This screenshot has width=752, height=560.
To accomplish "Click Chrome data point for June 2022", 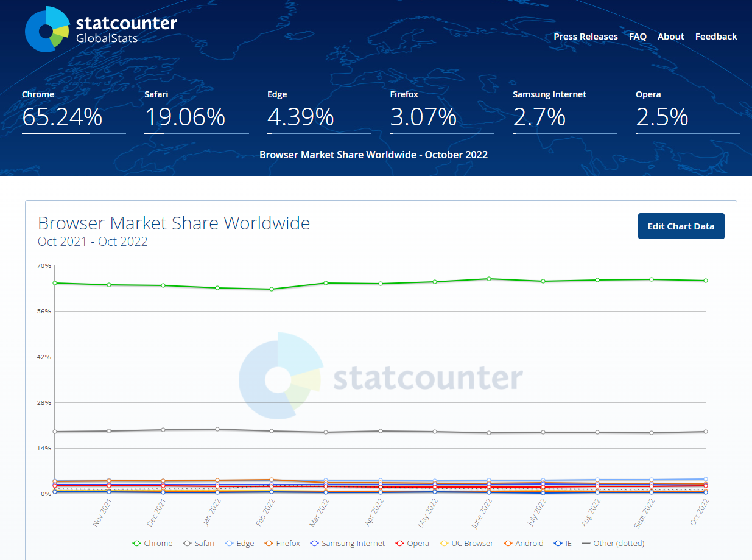I will [489, 279].
